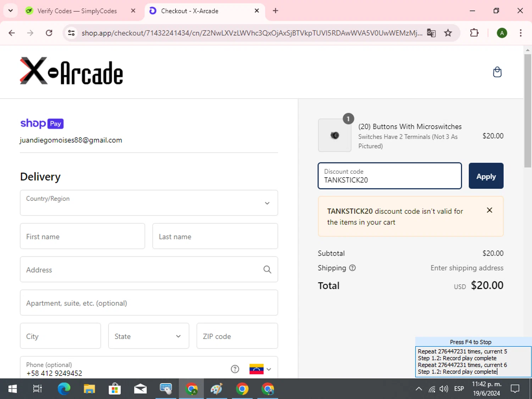Close the Checkout - X-Arcade tab
Image resolution: width=532 pixels, height=399 pixels.
pyautogui.click(x=257, y=11)
